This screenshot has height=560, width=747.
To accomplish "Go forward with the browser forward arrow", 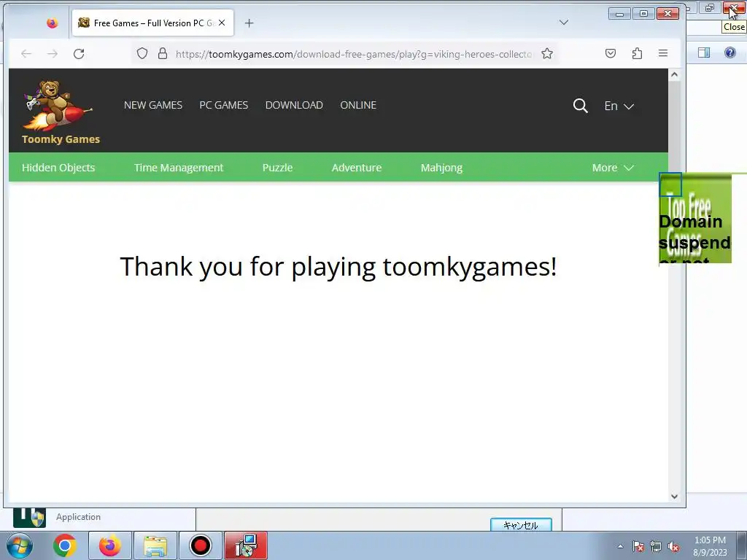I will click(53, 54).
